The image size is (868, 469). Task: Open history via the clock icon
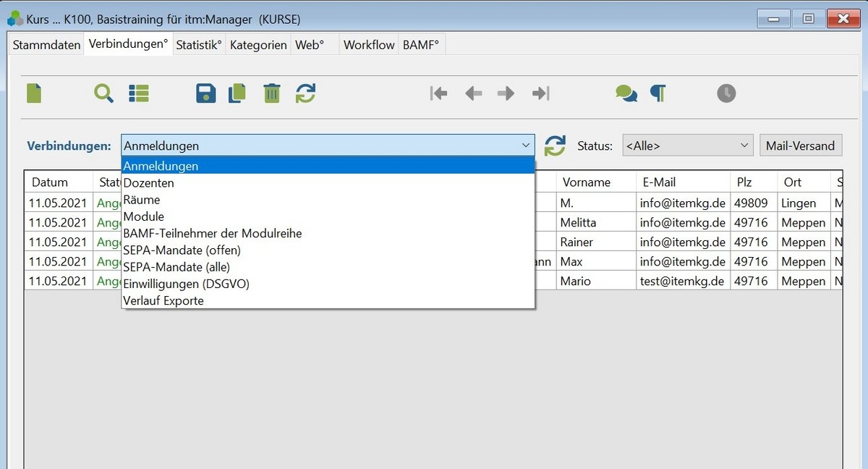726,93
